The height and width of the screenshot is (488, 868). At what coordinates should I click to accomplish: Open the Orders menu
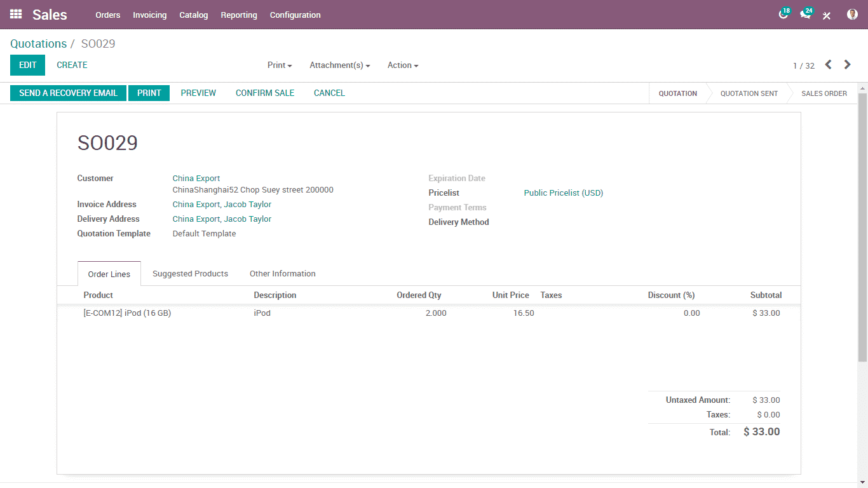[x=108, y=15]
